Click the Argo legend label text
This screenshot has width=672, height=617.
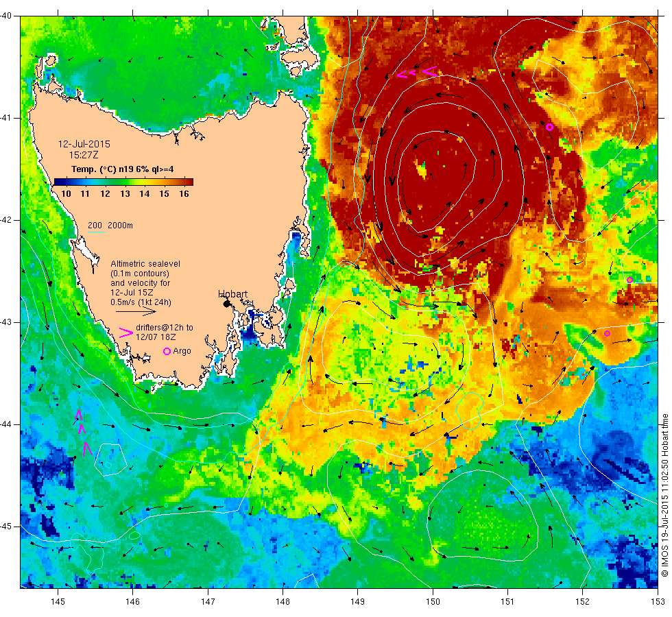[182, 351]
